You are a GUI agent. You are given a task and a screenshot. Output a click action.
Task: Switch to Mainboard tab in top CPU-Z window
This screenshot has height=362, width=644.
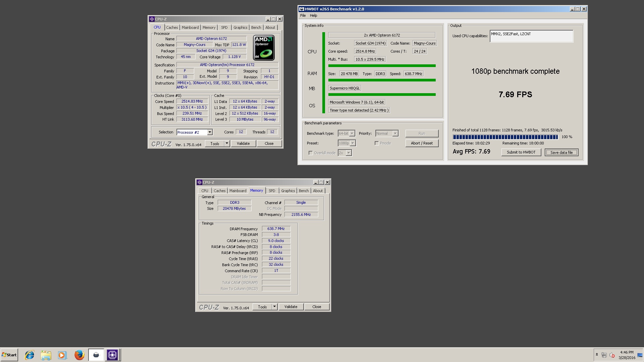click(x=190, y=27)
